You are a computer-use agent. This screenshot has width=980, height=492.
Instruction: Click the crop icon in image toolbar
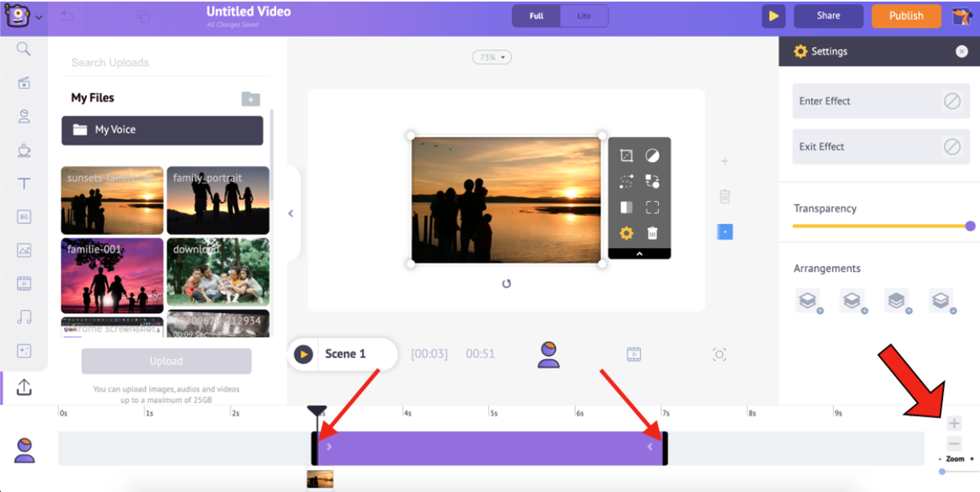626,156
